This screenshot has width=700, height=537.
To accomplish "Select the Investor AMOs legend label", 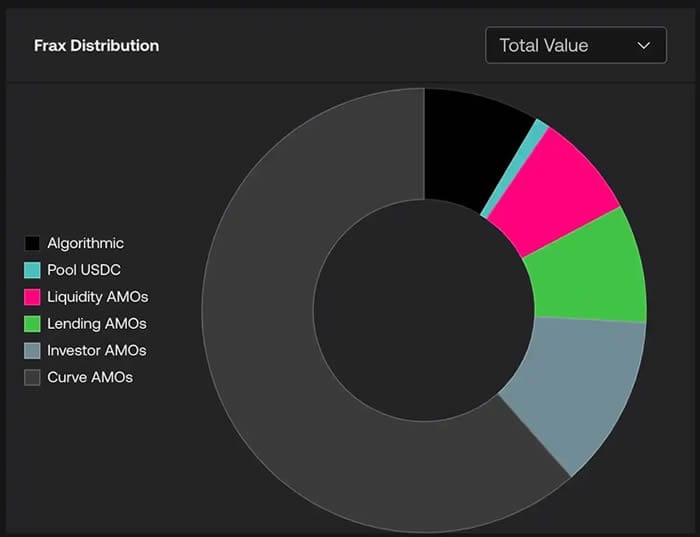I will 96,350.
